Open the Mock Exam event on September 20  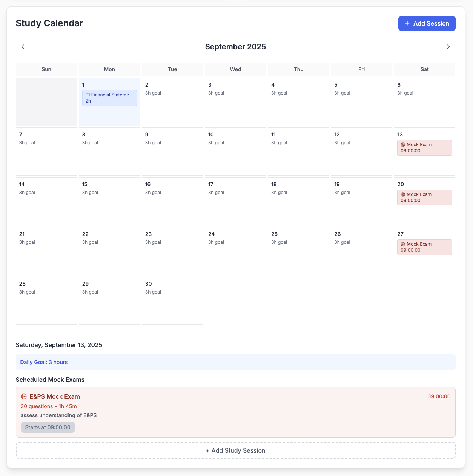point(424,197)
